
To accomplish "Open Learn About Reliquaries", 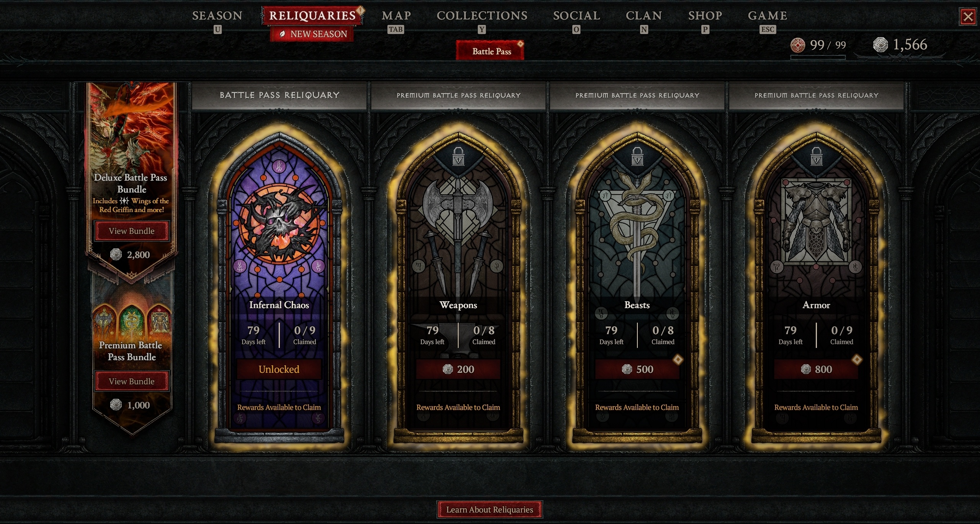I will (x=490, y=509).
